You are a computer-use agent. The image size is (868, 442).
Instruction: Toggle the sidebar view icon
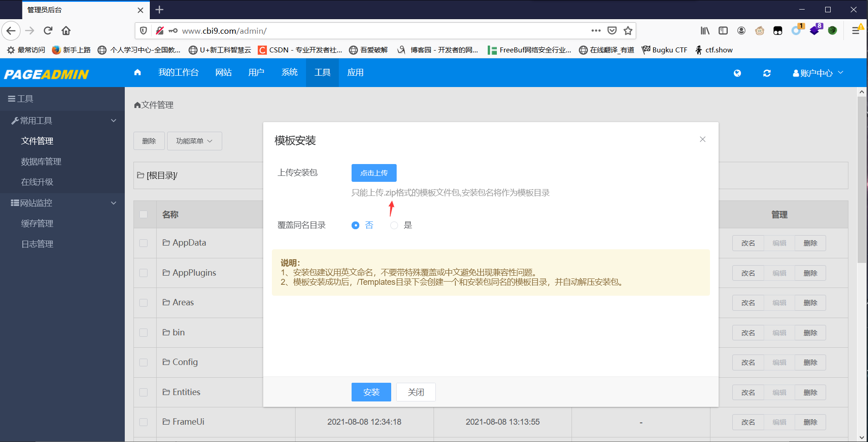coord(723,31)
